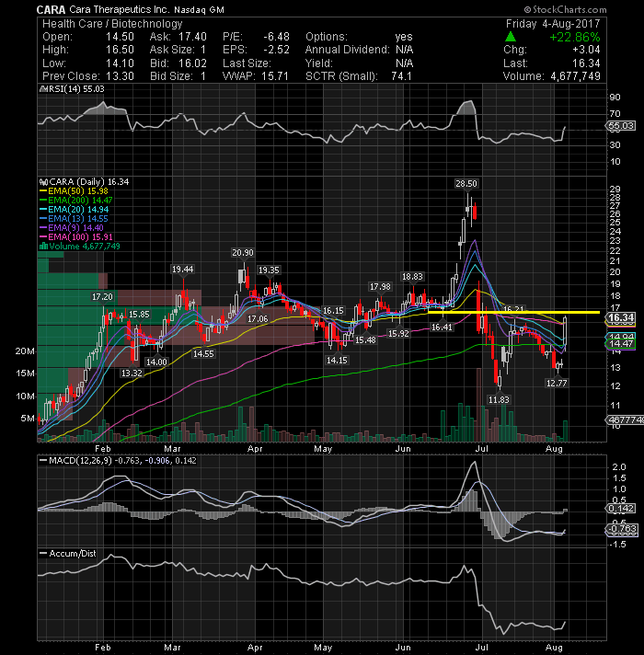Click the MACD(12,26,9) legend dash icon
The width and height of the screenshot is (644, 655).
coord(43,461)
